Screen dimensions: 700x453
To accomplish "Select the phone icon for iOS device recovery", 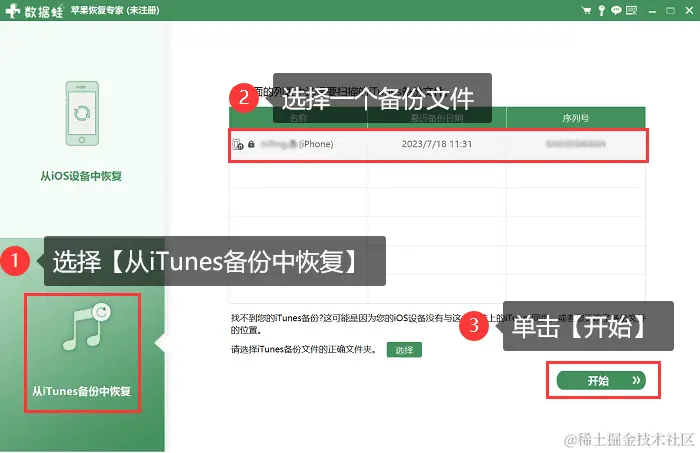I will point(82,113).
